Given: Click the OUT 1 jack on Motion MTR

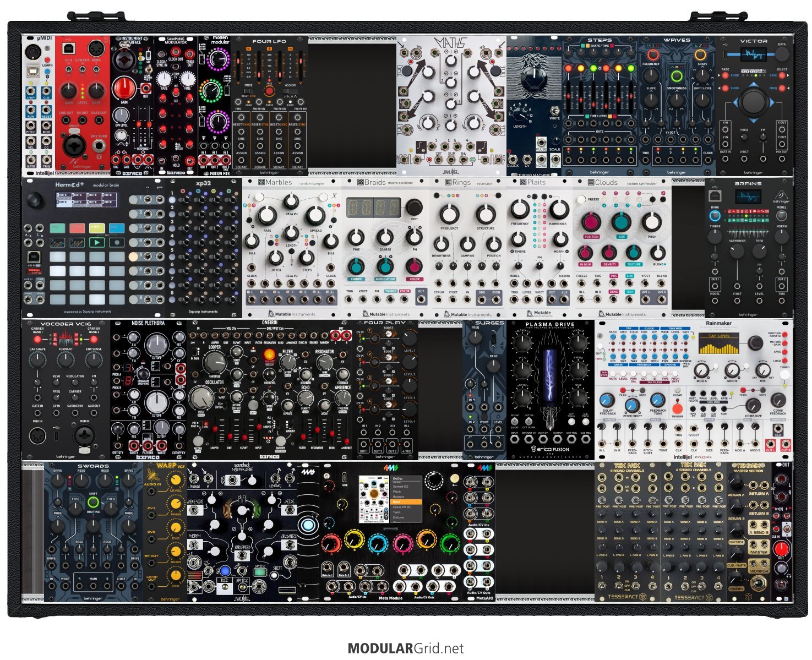Looking at the screenshot, I should tap(204, 160).
